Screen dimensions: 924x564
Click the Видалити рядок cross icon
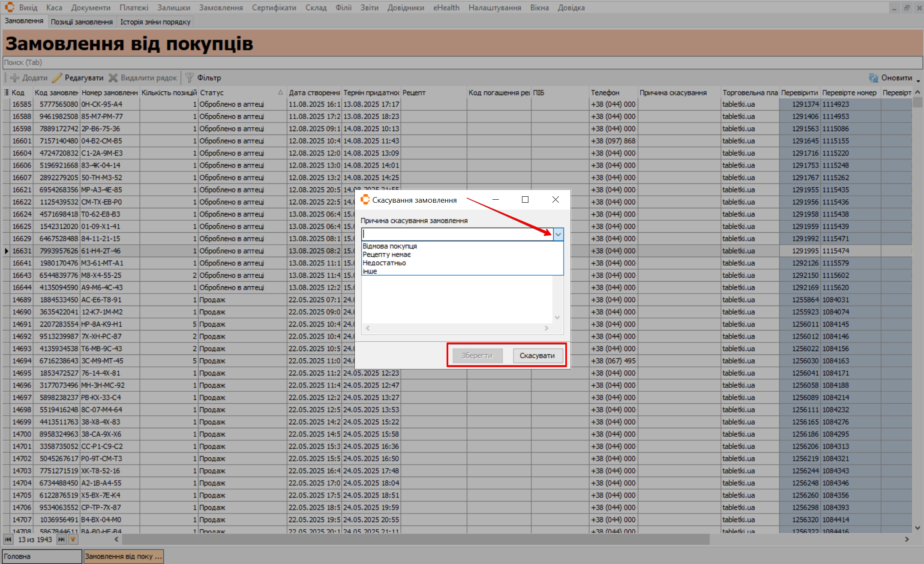[113, 78]
